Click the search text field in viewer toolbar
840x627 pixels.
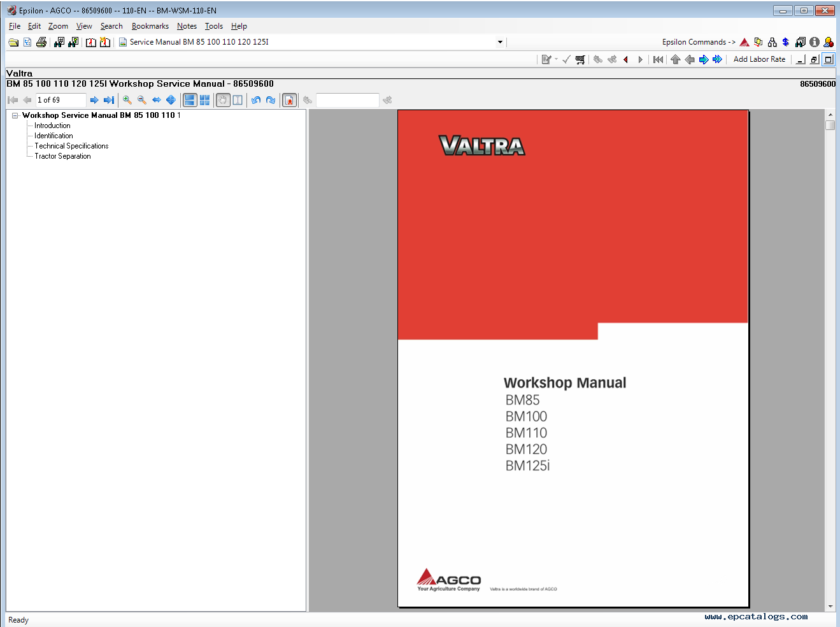pyautogui.click(x=348, y=100)
